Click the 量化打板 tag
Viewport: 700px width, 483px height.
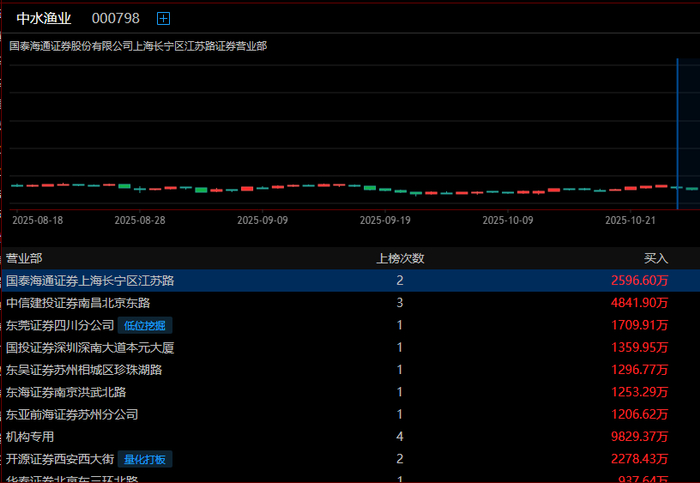point(145,459)
